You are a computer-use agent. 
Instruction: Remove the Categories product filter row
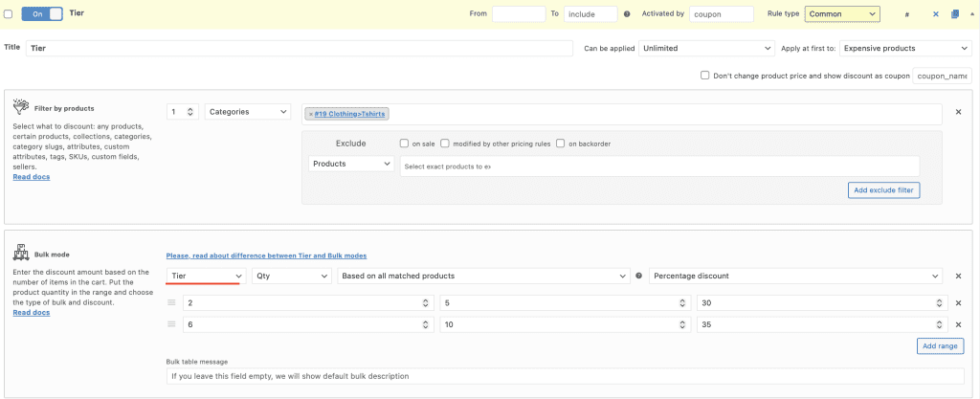pos(958,112)
